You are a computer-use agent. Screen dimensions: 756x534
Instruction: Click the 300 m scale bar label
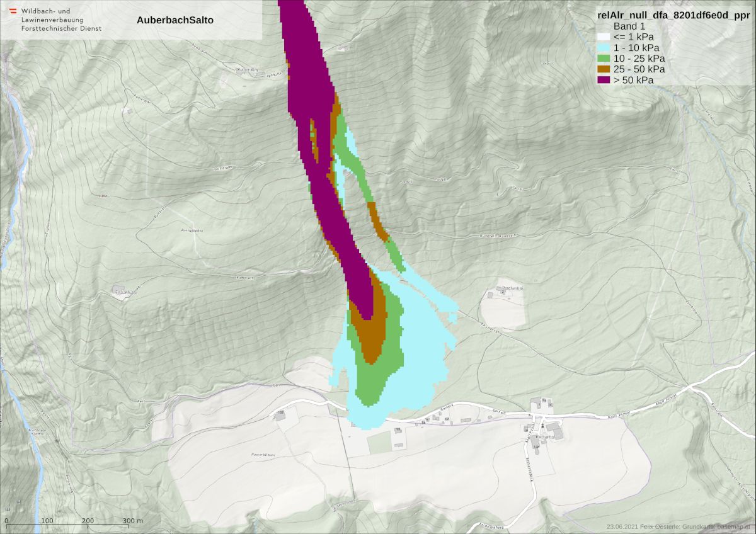[132, 521]
